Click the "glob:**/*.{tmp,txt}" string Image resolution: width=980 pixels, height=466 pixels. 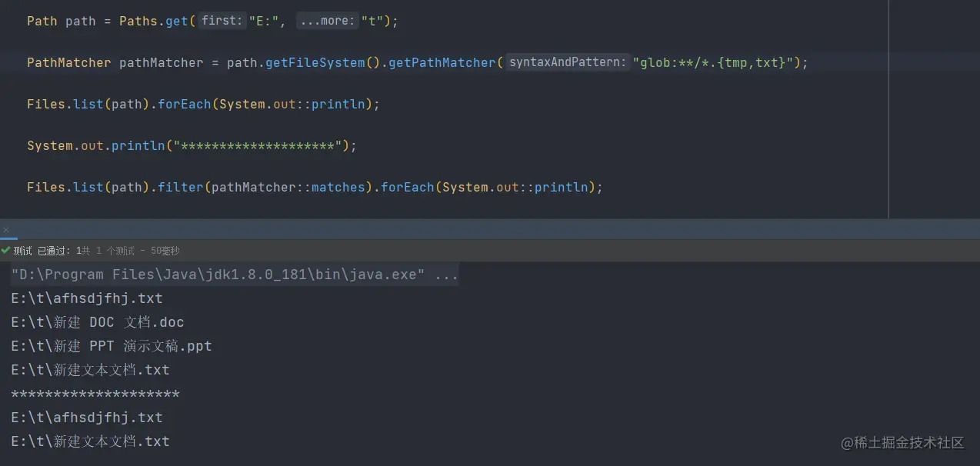712,62
